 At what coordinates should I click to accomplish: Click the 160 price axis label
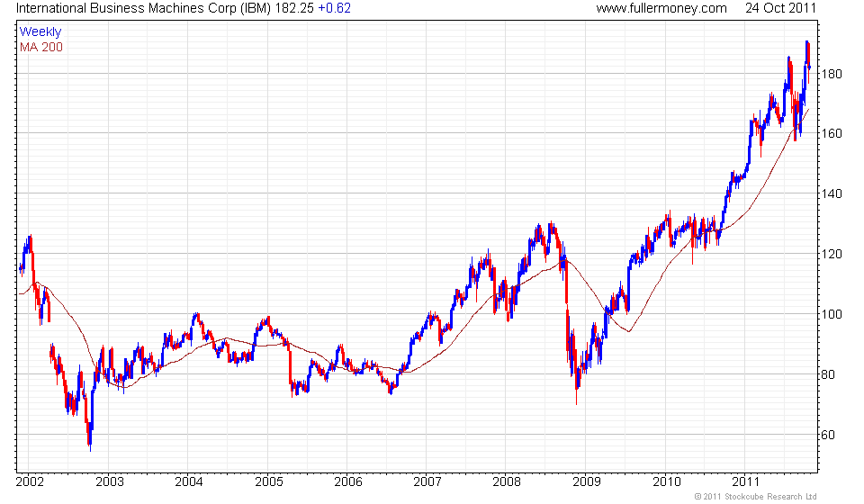click(x=832, y=133)
